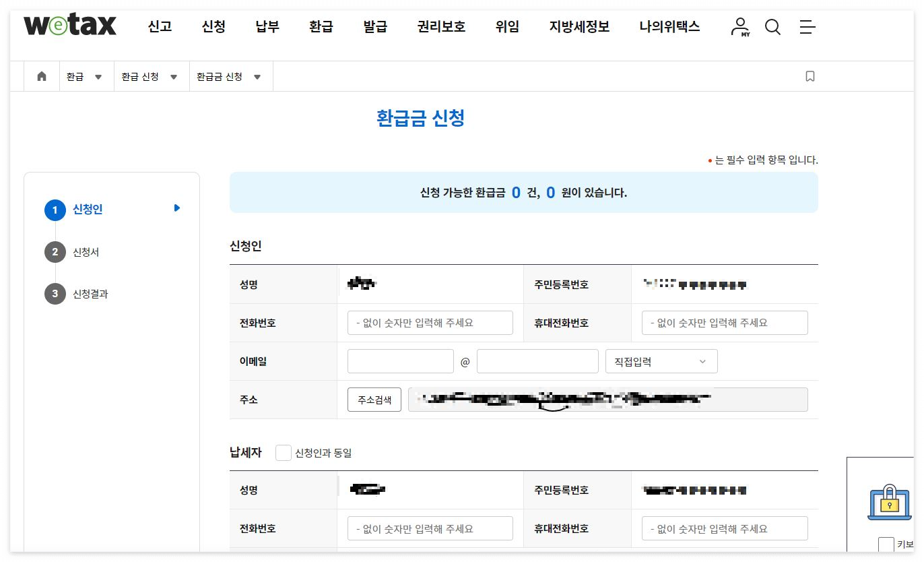924x562 pixels.
Task: Open the search icon
Action: click(x=772, y=28)
